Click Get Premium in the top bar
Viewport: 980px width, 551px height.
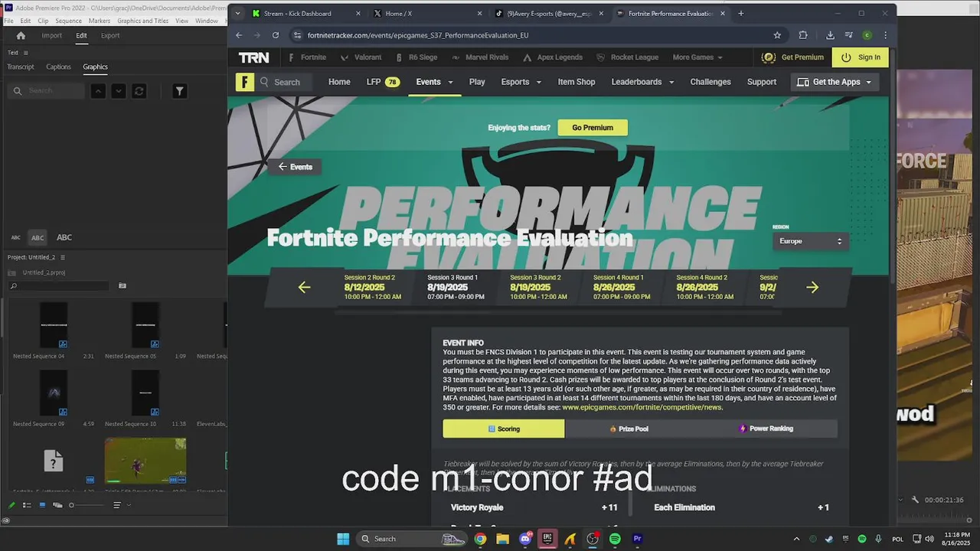793,57
